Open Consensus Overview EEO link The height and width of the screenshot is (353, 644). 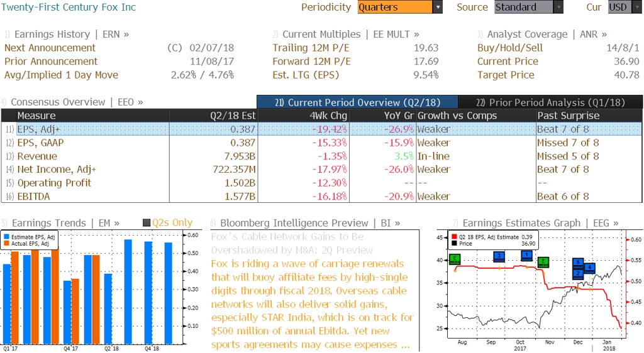point(77,102)
